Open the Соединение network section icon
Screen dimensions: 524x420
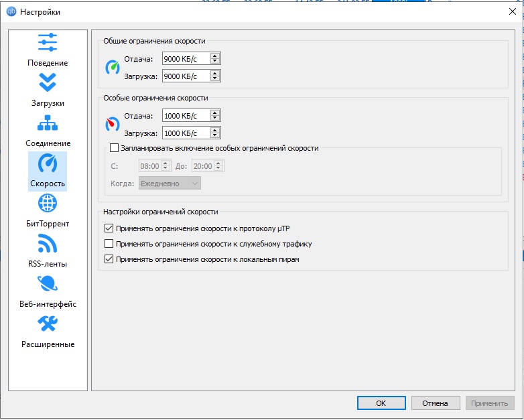(48, 123)
